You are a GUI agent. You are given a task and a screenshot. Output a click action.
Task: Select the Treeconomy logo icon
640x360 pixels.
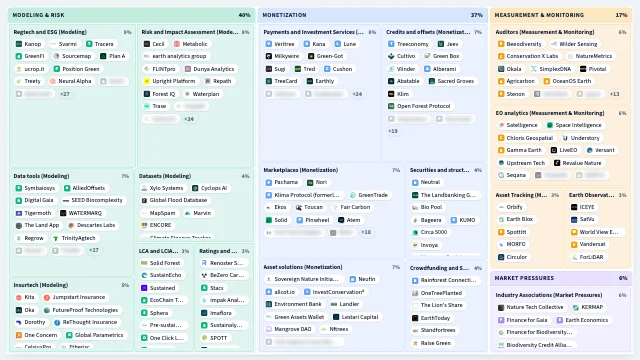(391, 44)
